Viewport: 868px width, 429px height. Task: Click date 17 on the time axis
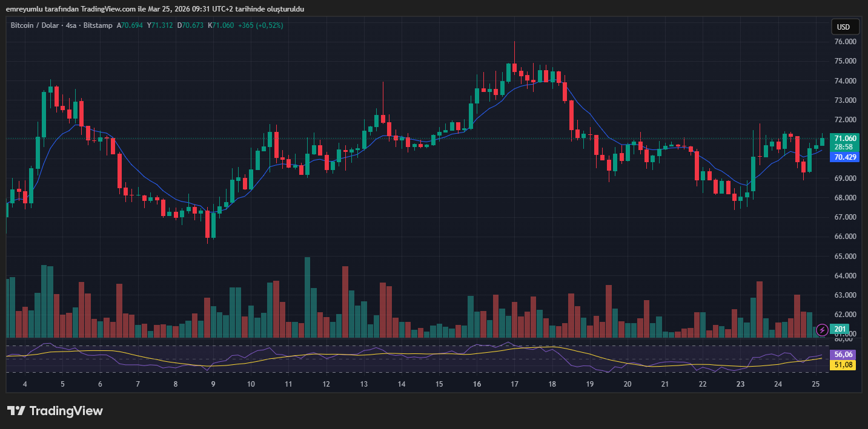pos(514,384)
